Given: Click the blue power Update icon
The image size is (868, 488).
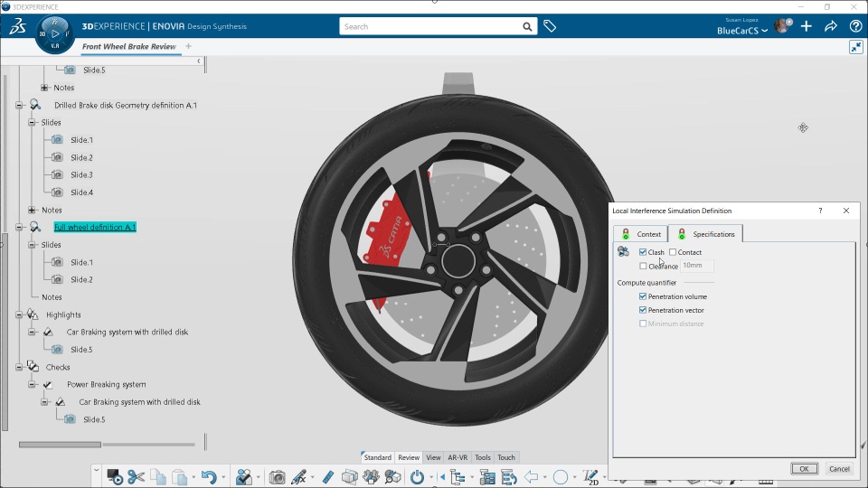Looking at the screenshot, I should click(417, 476).
